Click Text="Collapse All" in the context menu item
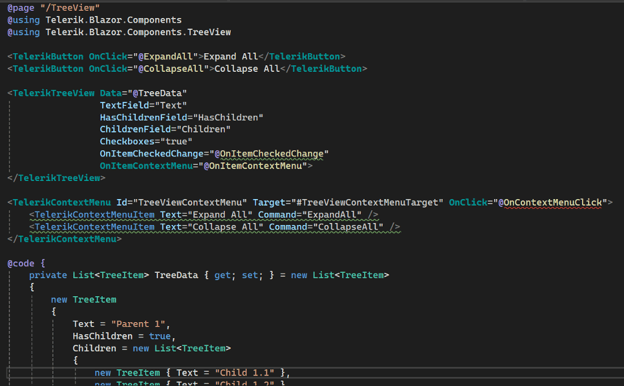Viewport: 624px width, 386px height. tap(211, 227)
